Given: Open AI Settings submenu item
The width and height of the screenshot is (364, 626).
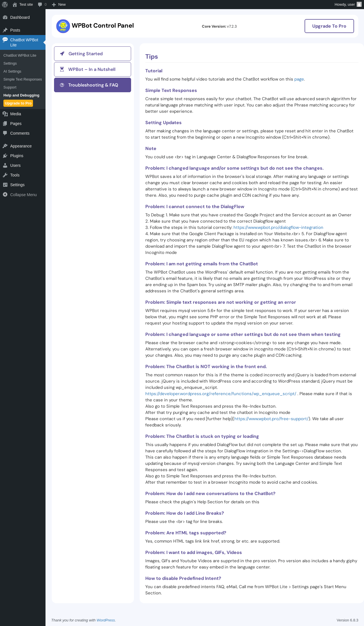Looking at the screenshot, I should click(x=12, y=71).
